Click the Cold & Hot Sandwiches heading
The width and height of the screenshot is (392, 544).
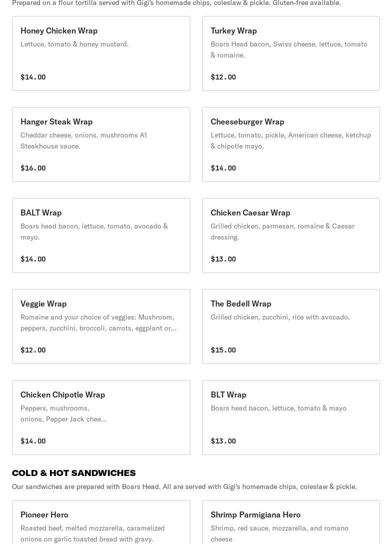click(x=74, y=473)
